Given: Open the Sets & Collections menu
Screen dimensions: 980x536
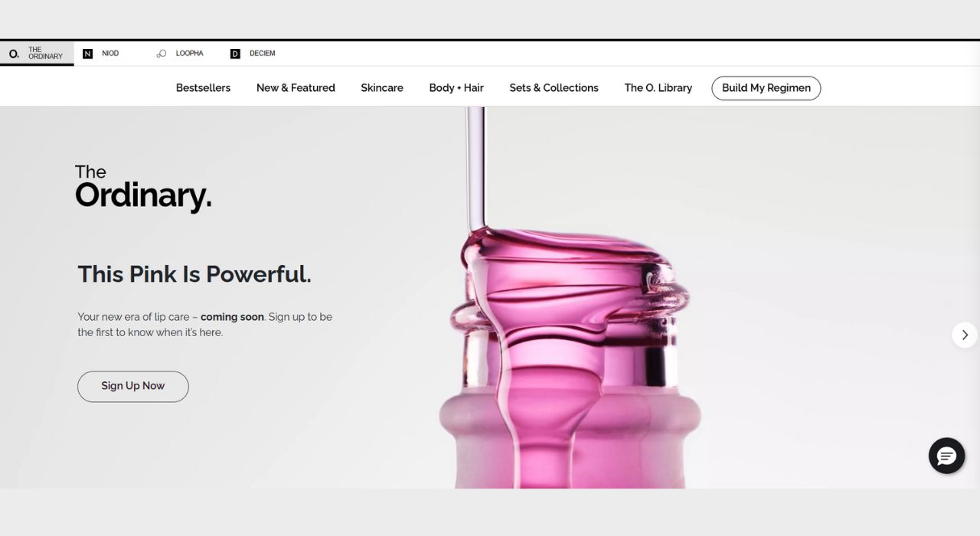Looking at the screenshot, I should (554, 88).
